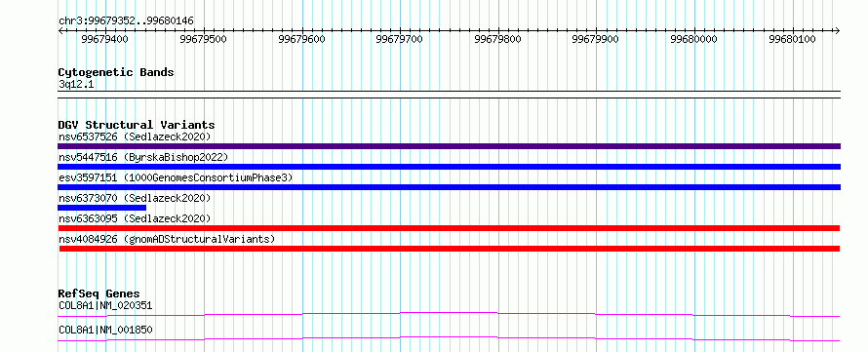868x352 pixels.
Task: Click ruler position 99679500
Action: pyautogui.click(x=204, y=39)
